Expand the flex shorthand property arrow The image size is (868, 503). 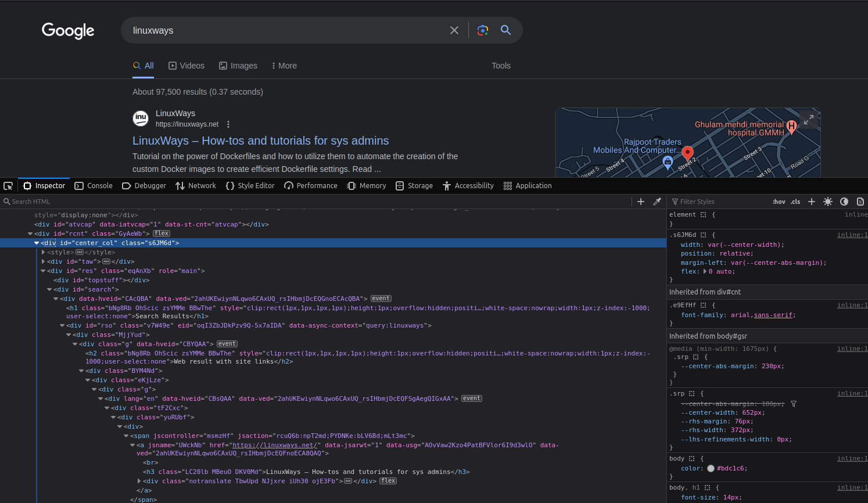(705, 271)
